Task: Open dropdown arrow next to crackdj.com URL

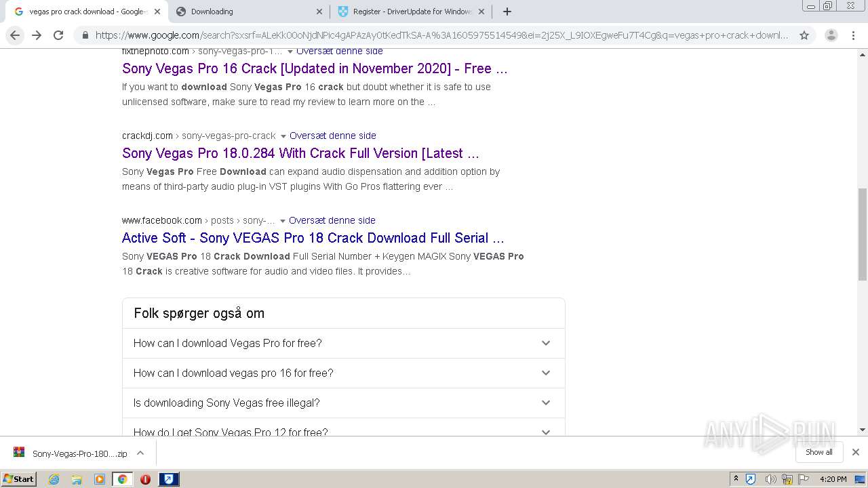Action: tap(283, 136)
